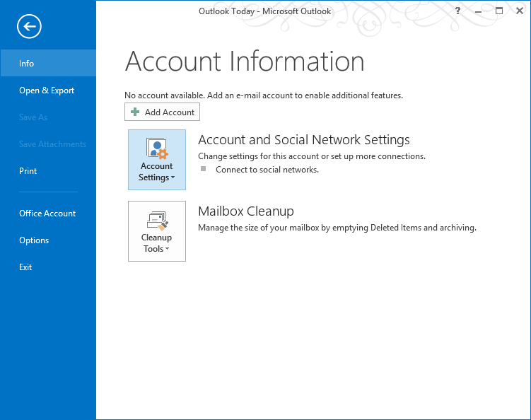
Task: Click the Connect to social networks text
Action: click(x=267, y=170)
